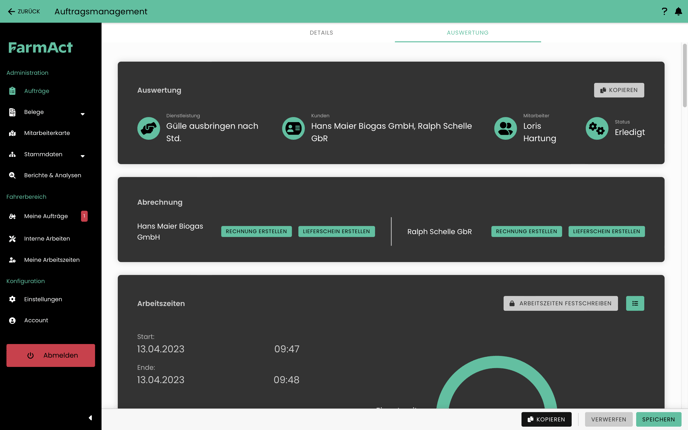Click the page vertical scrollbar
Screen dimensions: 688x430
pos(684,75)
